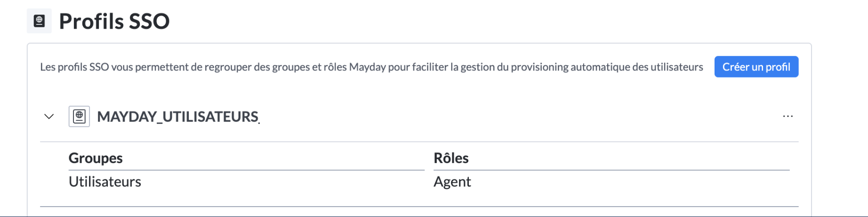
Task: Click "provisioning automatique des utilisateurs" in the description
Action: (x=607, y=67)
